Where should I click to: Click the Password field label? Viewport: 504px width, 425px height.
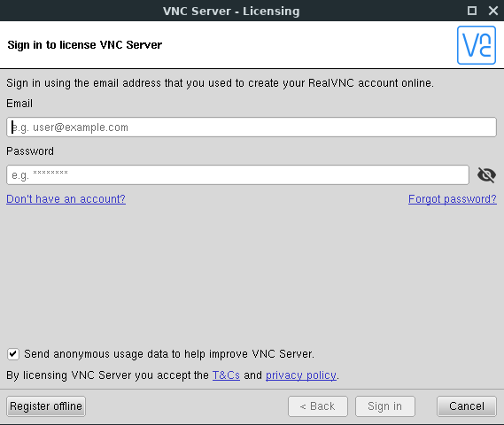30,151
